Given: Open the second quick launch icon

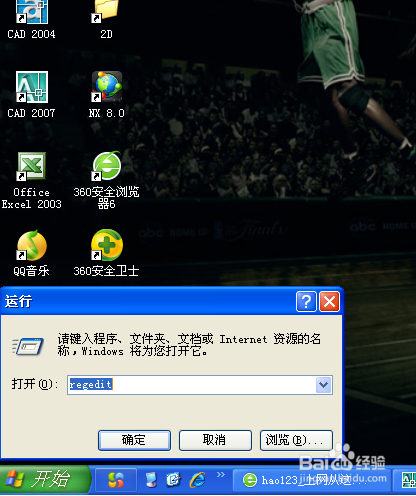Looking at the screenshot, I should pos(174,480).
